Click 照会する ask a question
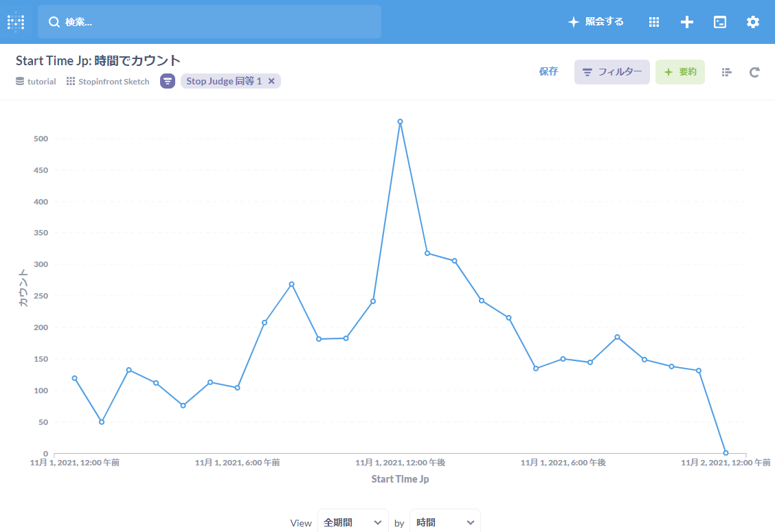Screen dimensions: 775x532 coord(596,22)
